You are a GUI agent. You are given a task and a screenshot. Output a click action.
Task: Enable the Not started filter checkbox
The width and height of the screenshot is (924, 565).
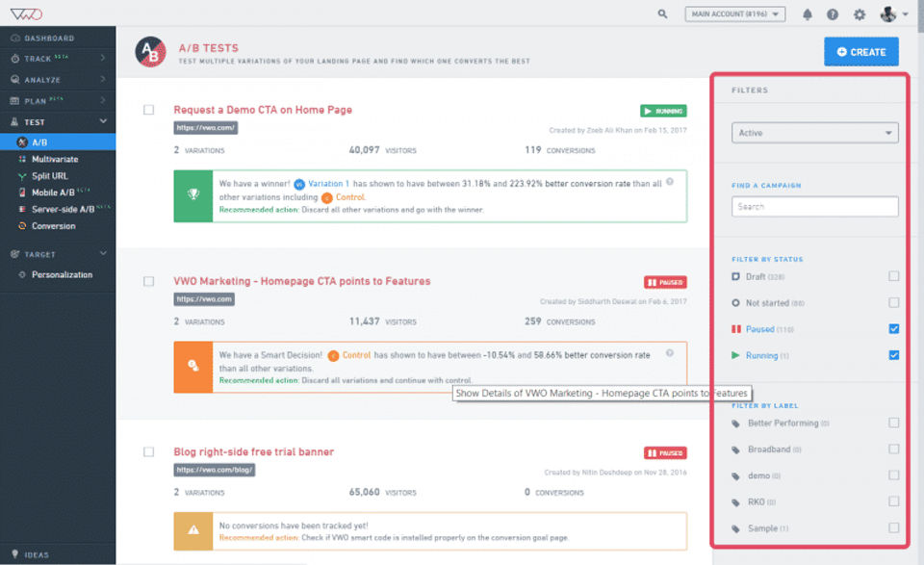tap(894, 303)
